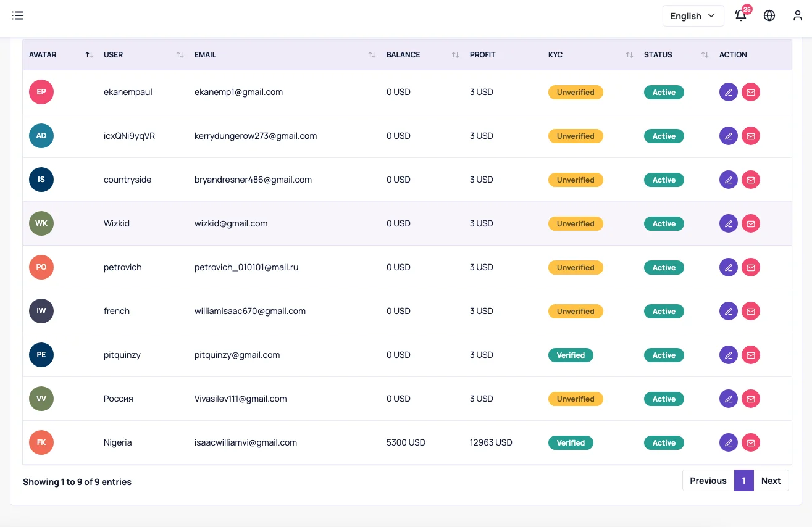The image size is (812, 527).
Task: Email user countryside via envelope icon
Action: [751, 180]
